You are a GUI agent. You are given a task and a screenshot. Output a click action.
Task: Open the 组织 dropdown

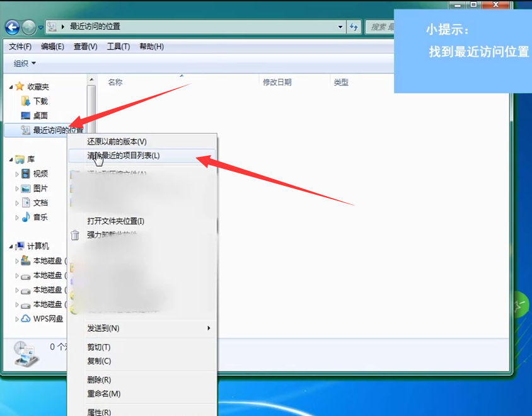23,63
